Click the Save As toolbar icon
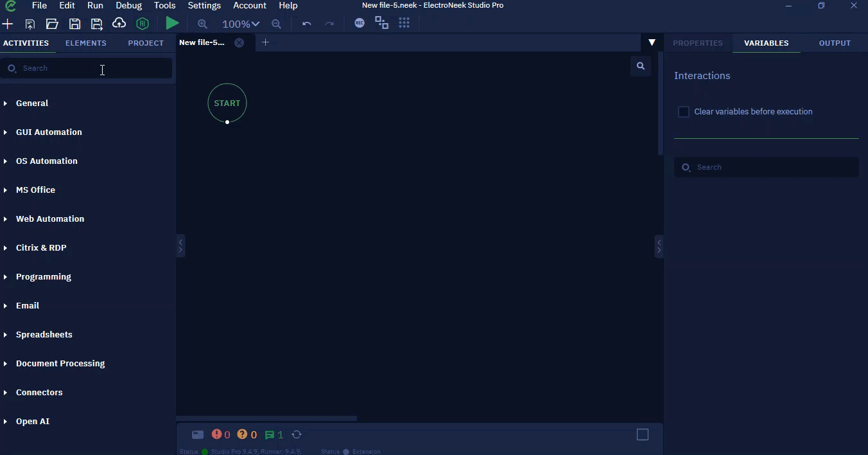Screen dimensions: 868x455 (96, 24)
